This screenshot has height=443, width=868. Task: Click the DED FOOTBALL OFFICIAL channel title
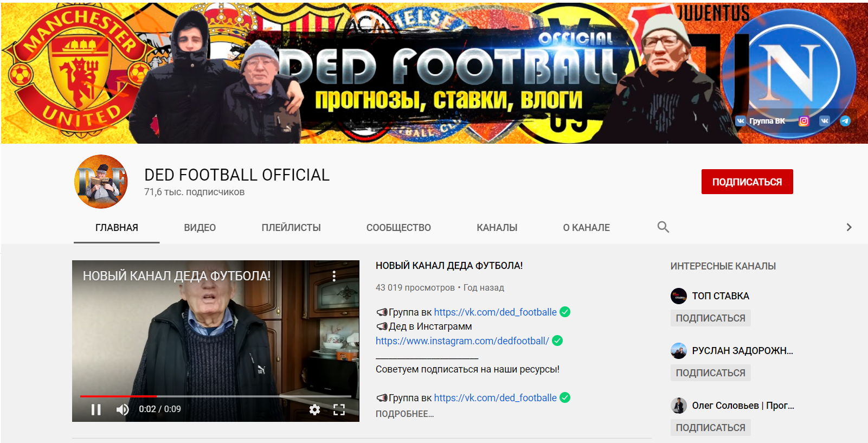tap(237, 175)
